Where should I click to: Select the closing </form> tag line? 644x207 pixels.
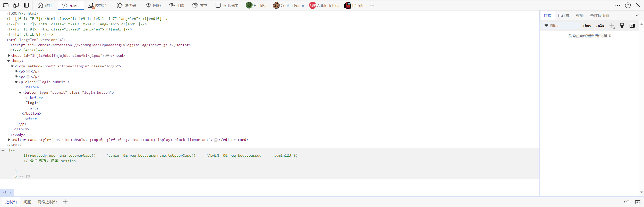coord(22,129)
